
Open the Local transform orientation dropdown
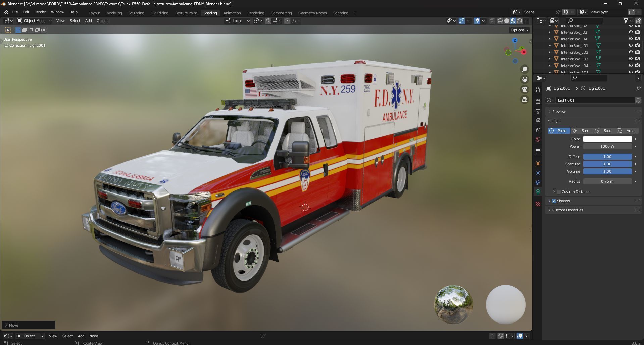pos(238,21)
